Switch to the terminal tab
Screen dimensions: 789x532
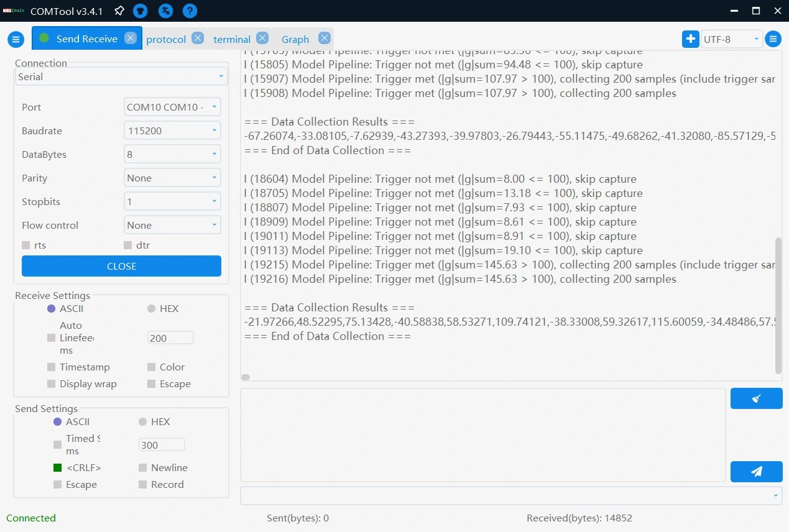pos(232,39)
